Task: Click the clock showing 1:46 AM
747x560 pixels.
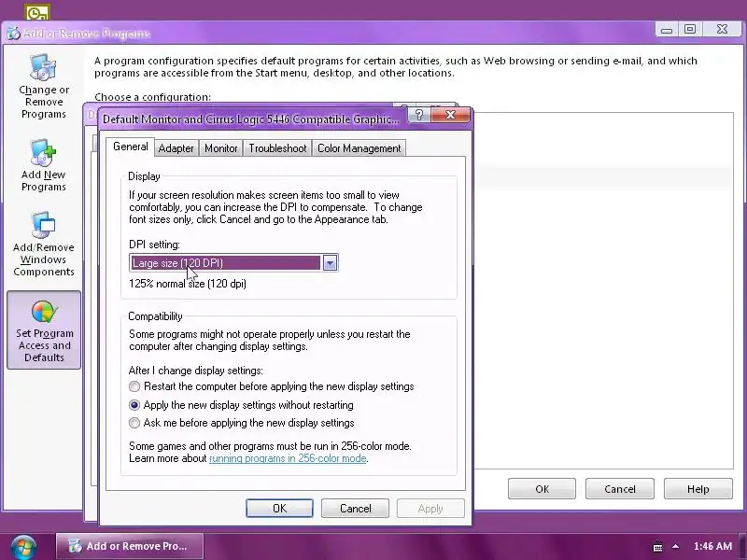Action: tap(712, 546)
